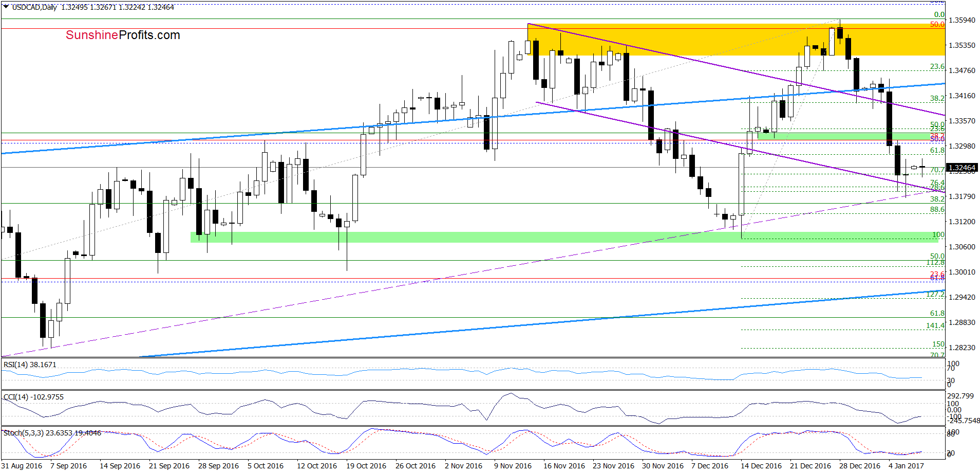Select the 1.31790 price axis label

tap(962, 196)
